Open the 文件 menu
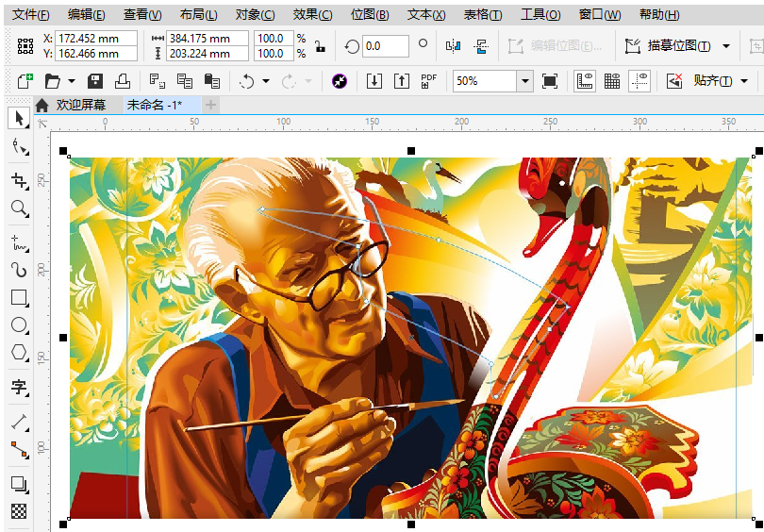Viewport: 764px width, 532px height. [31, 15]
